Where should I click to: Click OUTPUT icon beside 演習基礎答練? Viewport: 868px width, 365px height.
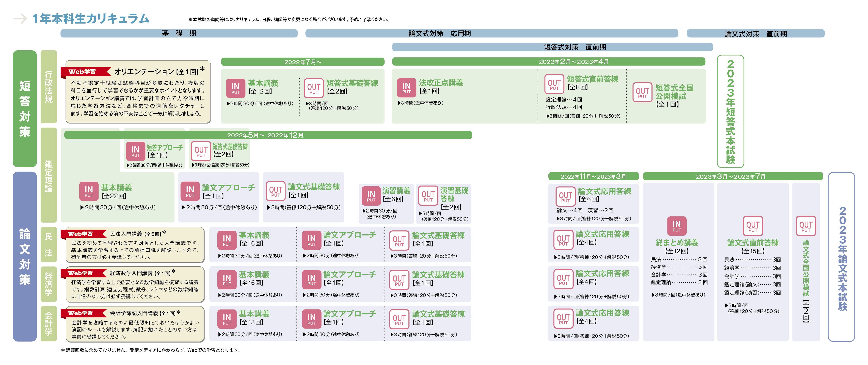(x=428, y=196)
